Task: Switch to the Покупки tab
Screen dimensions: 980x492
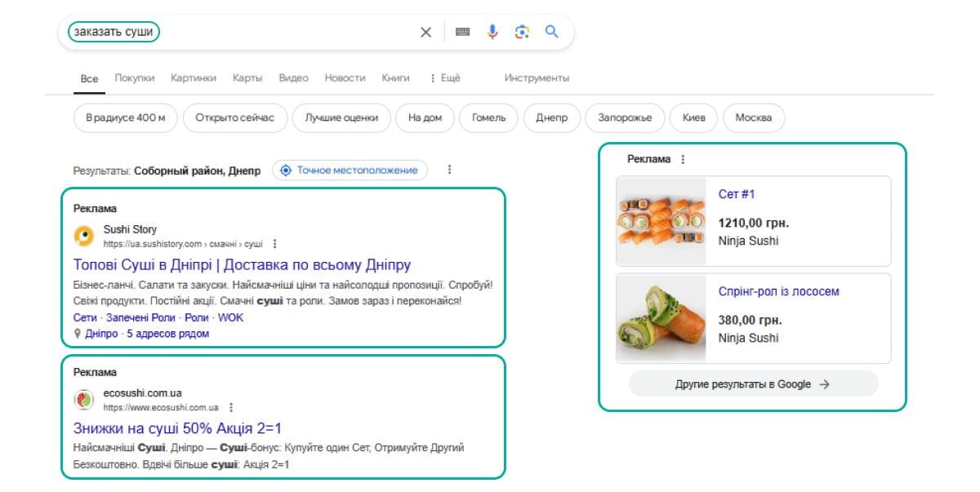Action: tap(134, 78)
